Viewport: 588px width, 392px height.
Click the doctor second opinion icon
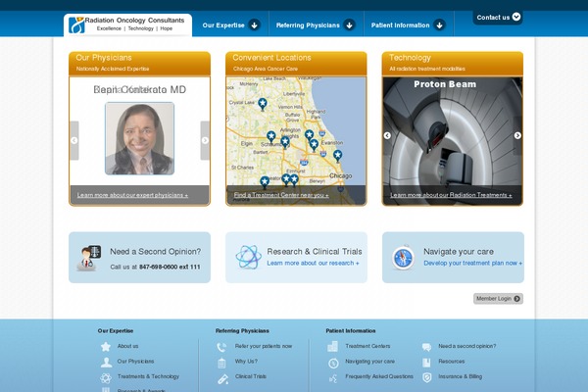(x=89, y=258)
